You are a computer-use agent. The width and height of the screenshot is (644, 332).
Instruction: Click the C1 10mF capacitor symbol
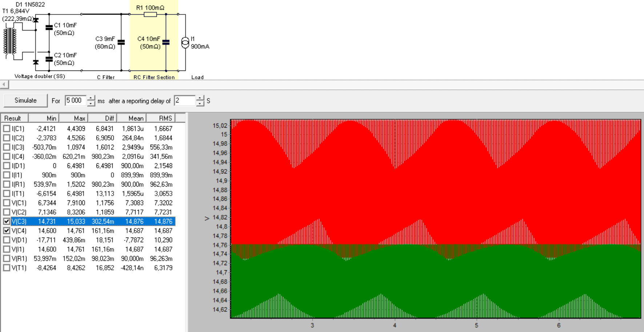point(49,27)
